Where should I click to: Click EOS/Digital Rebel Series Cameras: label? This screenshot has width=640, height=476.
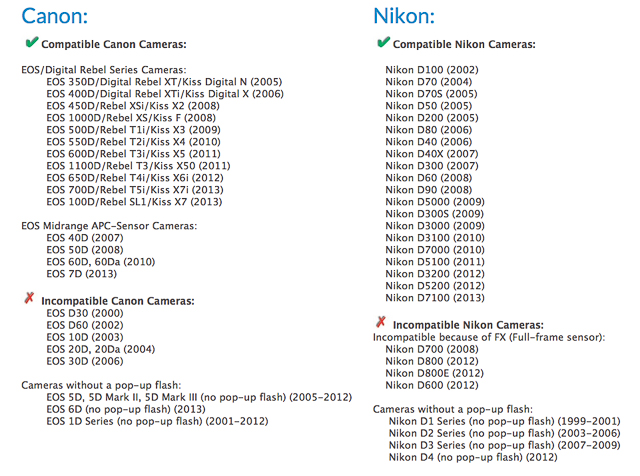104,70
